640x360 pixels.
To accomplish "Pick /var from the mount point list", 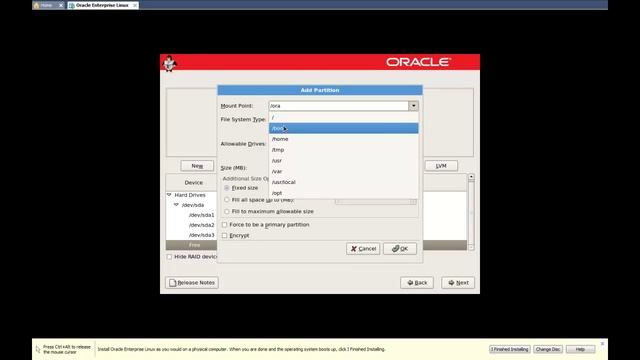I will click(344, 171).
